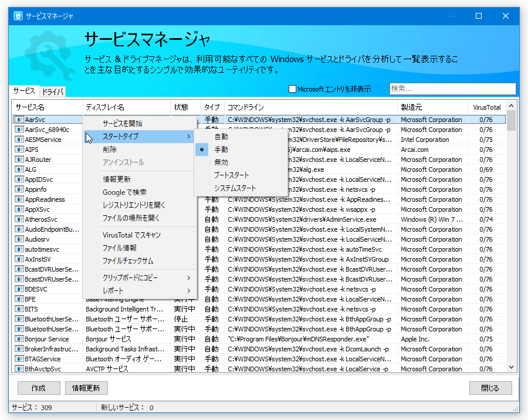Click the service icon beside AppIDSvc
Viewport: 528px width, 420px height.
[19, 179]
